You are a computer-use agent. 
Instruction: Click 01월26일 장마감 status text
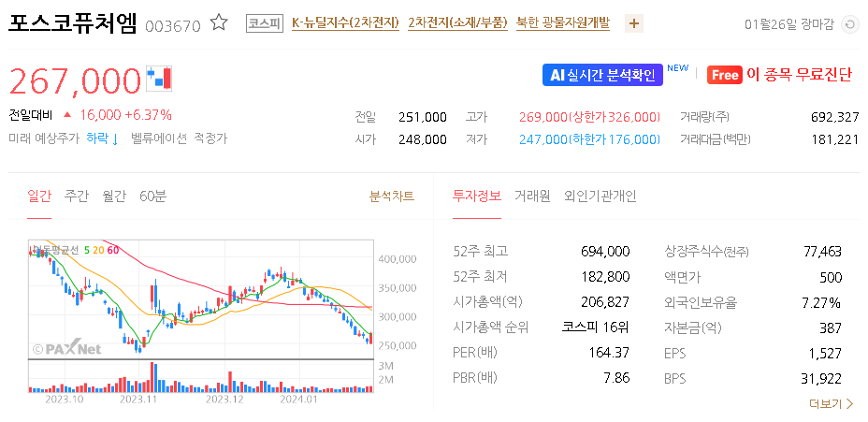pos(788,24)
